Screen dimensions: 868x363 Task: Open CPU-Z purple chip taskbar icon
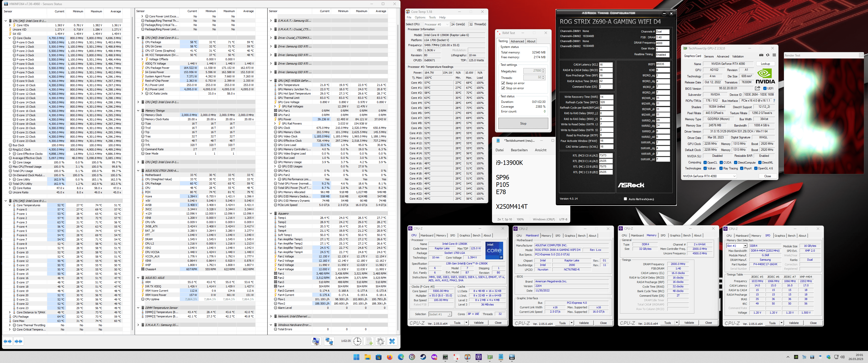pos(478,357)
